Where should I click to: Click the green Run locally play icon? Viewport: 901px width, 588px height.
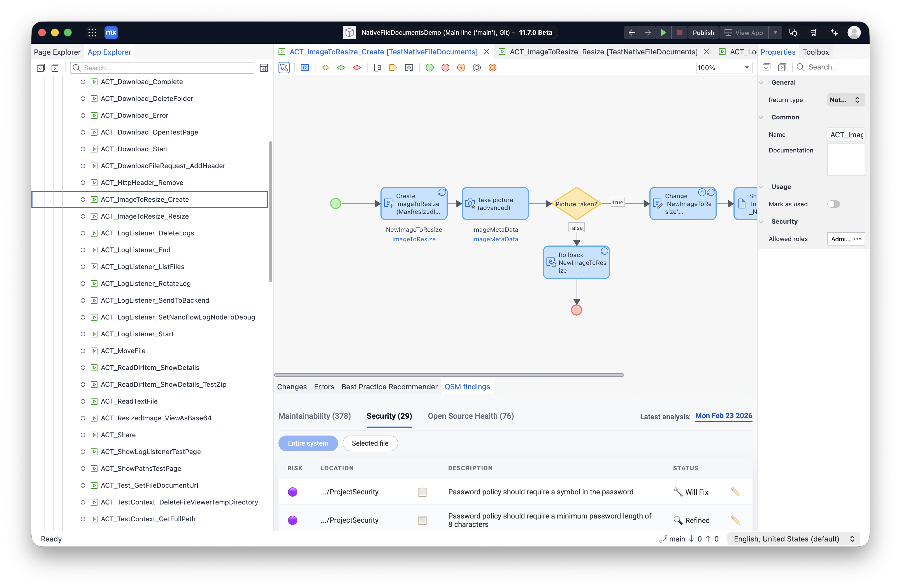pos(663,33)
